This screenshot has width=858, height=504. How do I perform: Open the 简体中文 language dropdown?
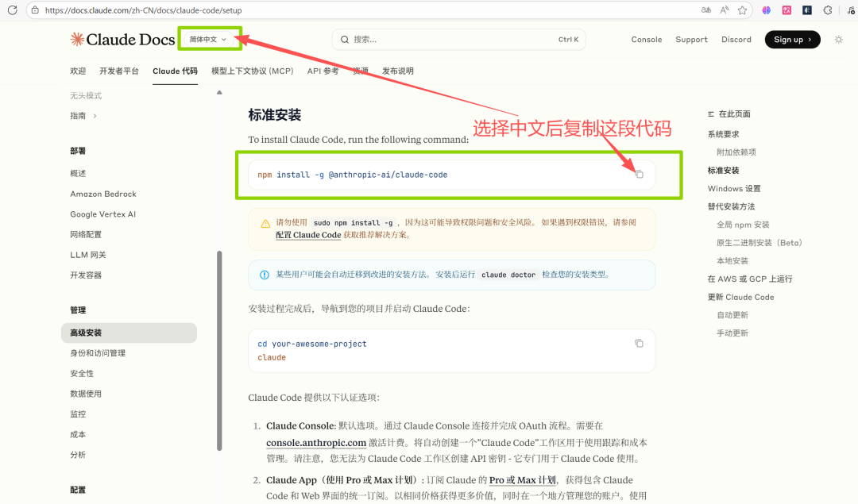pos(208,40)
